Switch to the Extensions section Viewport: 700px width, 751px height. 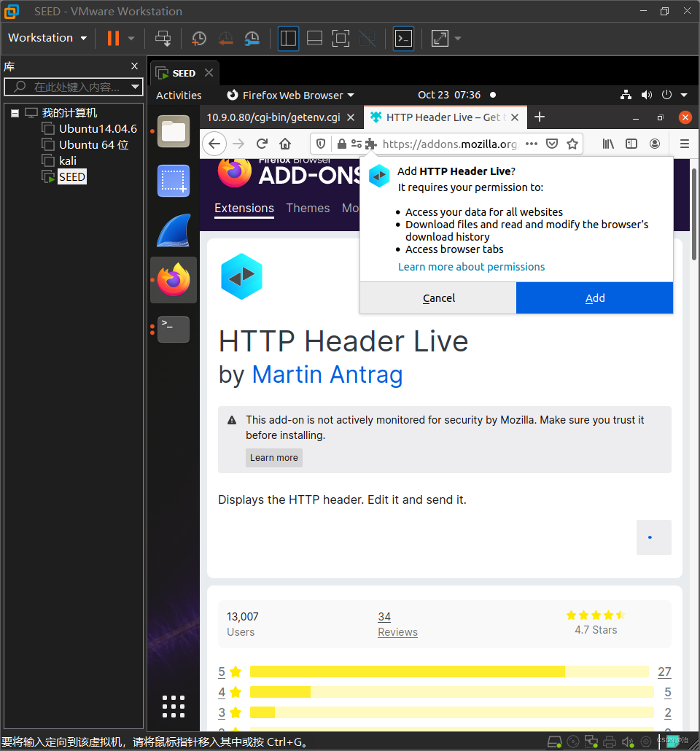244,209
